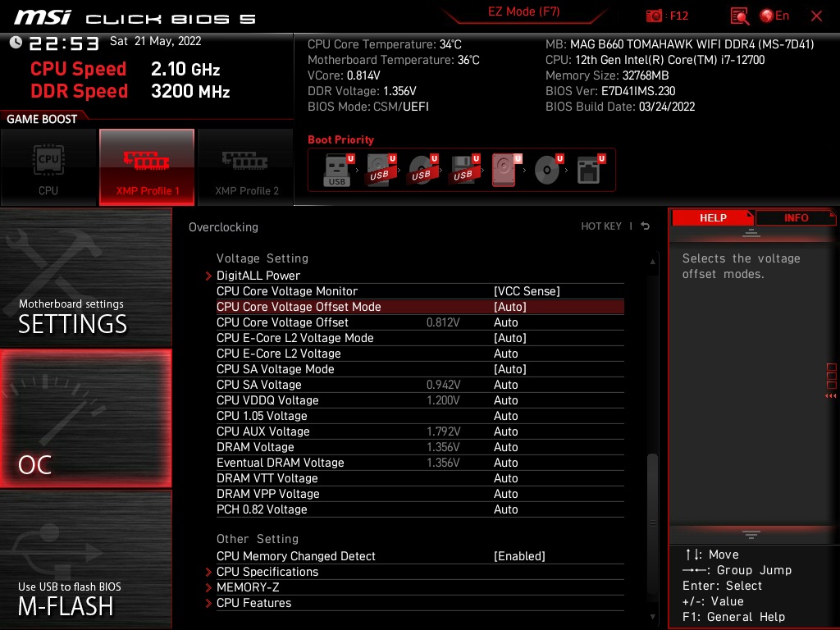The image size is (840, 630).
Task: Select the CPU 1.05 Voltage Auto field
Action: click(505, 416)
